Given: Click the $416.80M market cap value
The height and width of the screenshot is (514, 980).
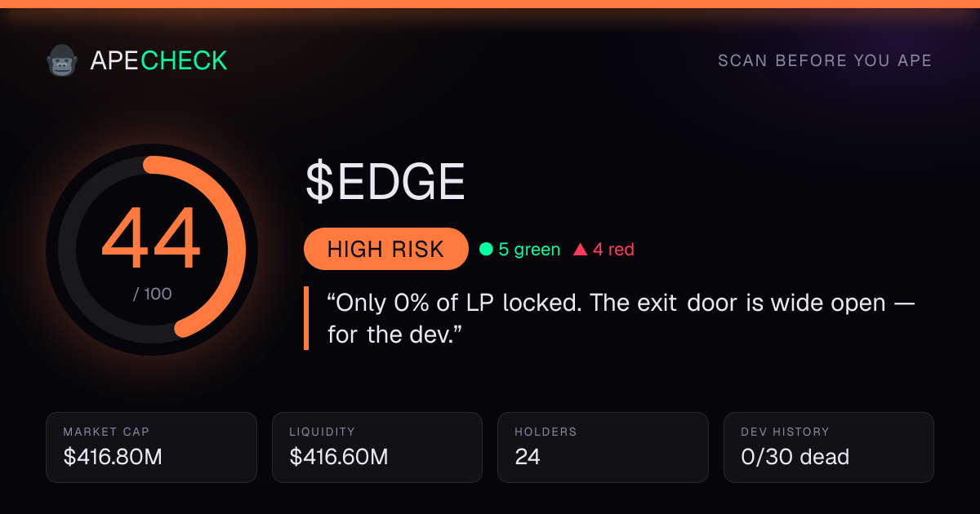Looking at the screenshot, I should (113, 457).
